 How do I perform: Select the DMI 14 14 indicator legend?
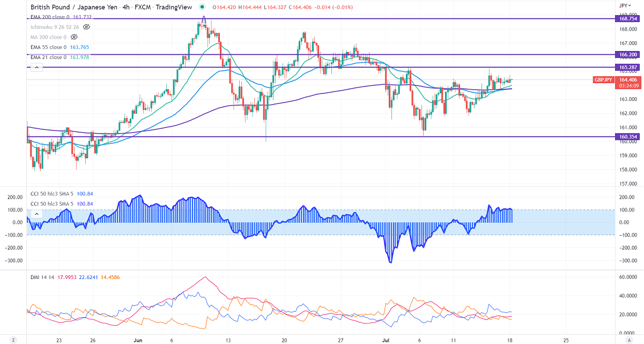pyautogui.click(x=43, y=276)
